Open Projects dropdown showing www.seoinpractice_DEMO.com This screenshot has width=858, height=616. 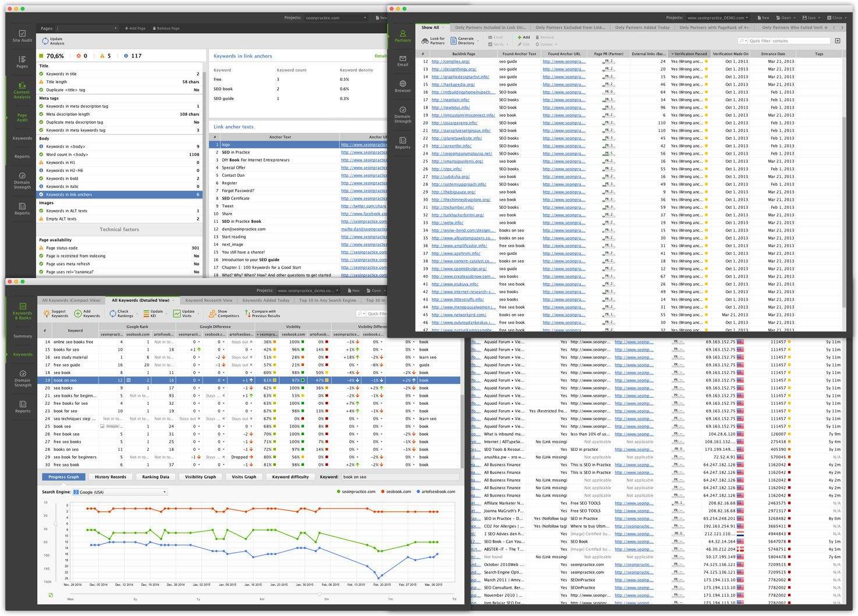717,18
